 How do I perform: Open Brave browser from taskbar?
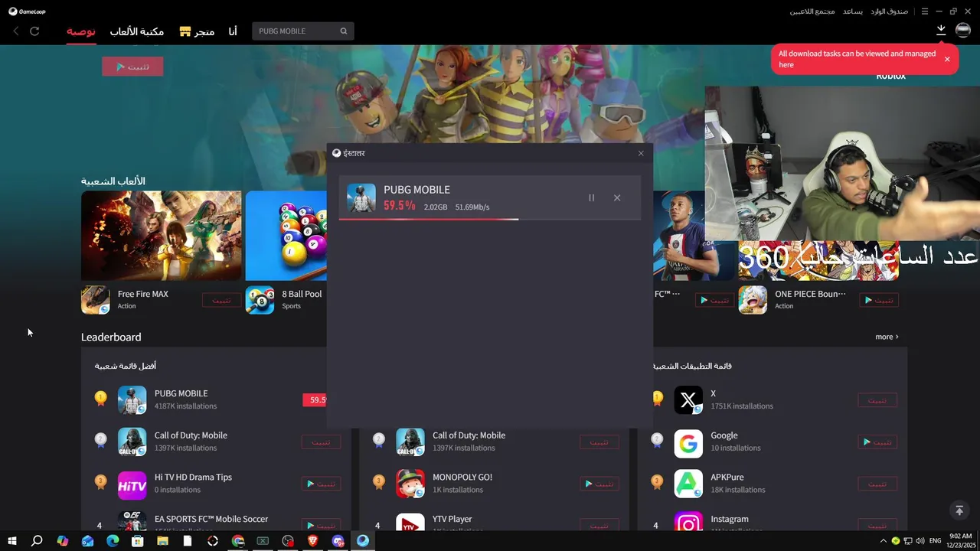coord(312,541)
